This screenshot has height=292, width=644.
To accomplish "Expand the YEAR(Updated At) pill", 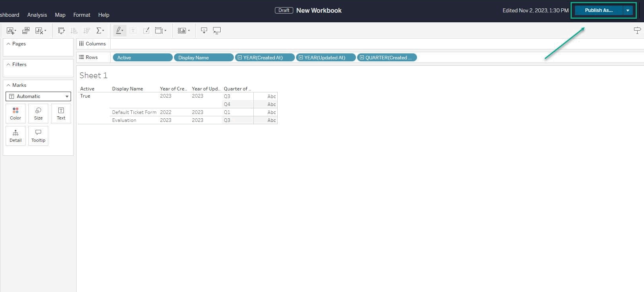I will 301,58.
